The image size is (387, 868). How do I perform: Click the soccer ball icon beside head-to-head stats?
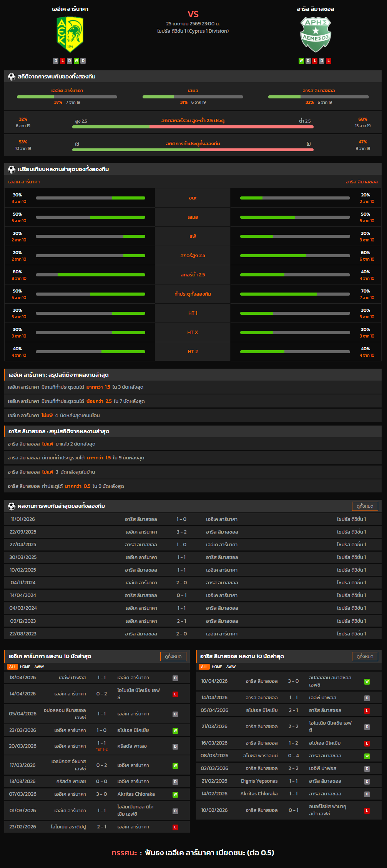[12, 76]
